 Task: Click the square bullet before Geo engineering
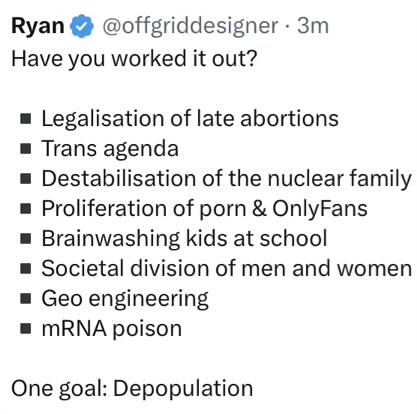click(26, 299)
